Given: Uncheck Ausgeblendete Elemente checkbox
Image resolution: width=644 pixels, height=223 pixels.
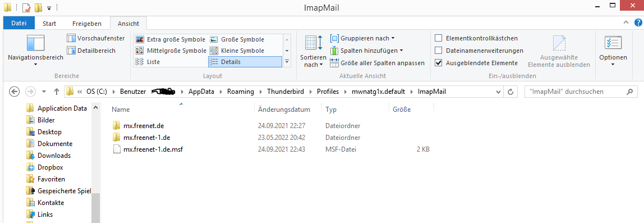Looking at the screenshot, I should click(476, 63).
